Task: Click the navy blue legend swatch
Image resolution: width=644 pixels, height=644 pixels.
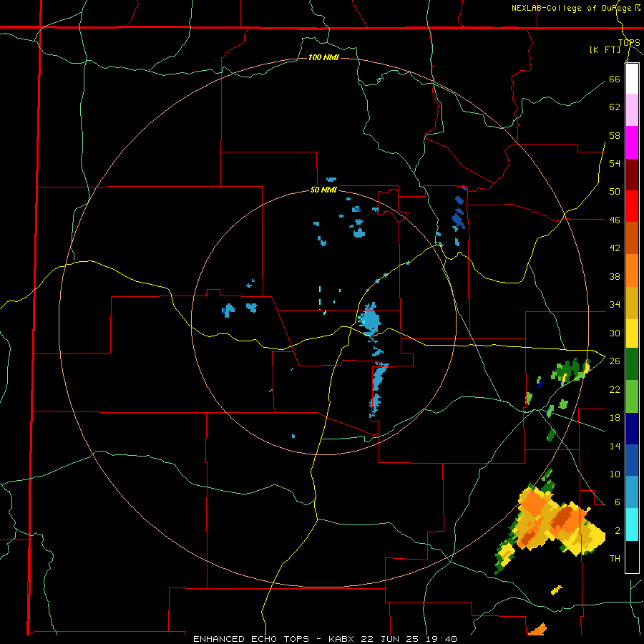Action: [x=632, y=429]
